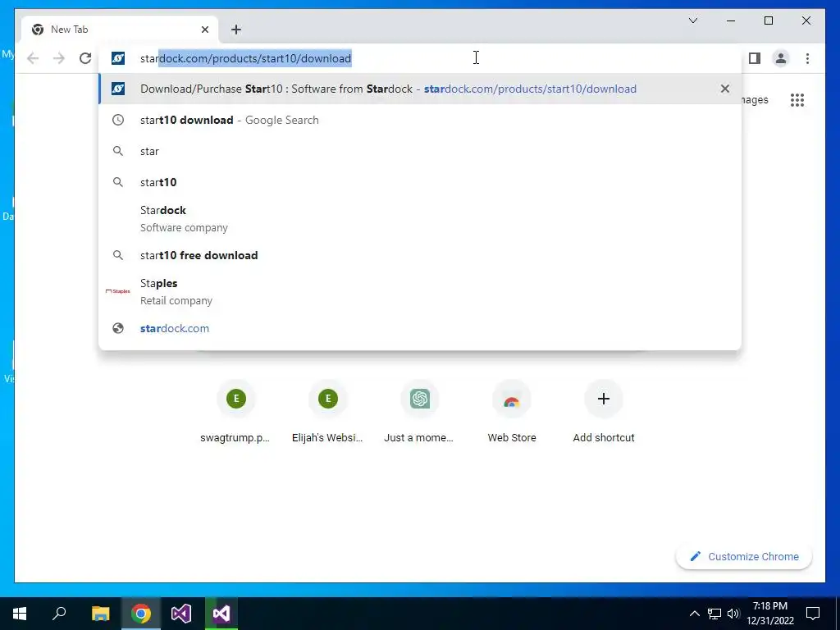The height and width of the screenshot is (630, 840).
Task: Click the network tray icon
Action: click(714, 614)
